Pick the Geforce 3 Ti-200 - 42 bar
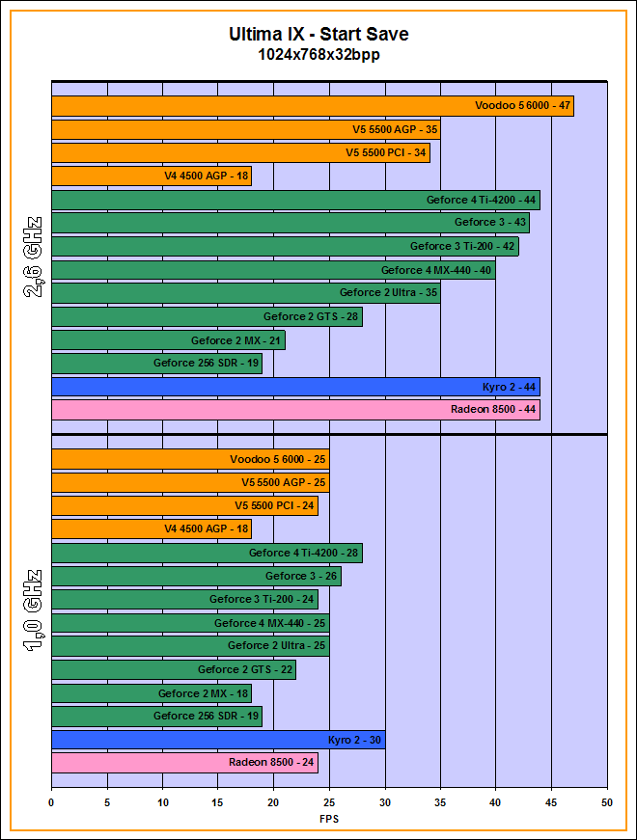 click(x=285, y=246)
